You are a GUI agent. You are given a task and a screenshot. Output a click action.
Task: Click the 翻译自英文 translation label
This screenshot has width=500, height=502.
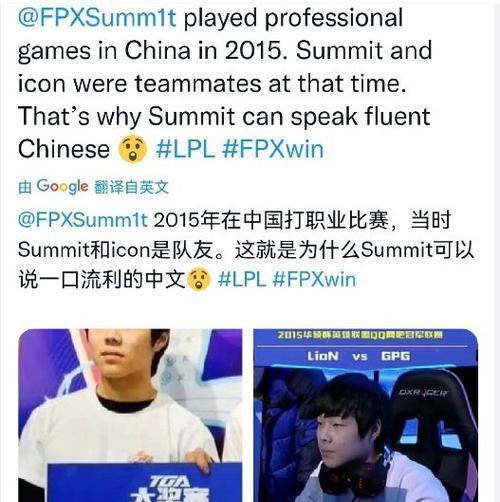click(x=131, y=187)
